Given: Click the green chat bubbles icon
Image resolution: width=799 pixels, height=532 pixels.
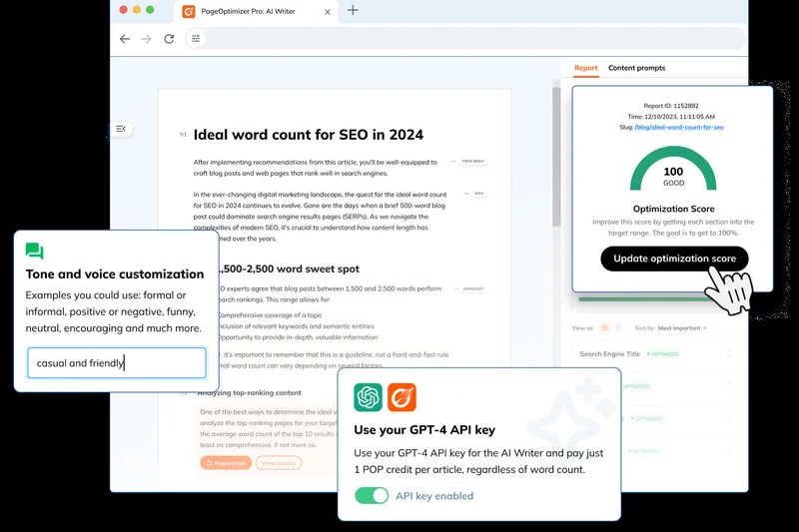Looking at the screenshot, I should [35, 251].
